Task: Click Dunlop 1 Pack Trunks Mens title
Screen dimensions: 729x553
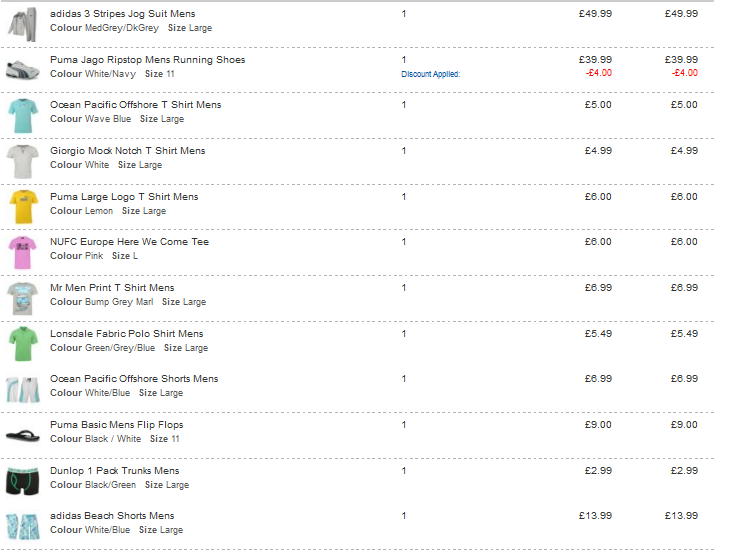Action: [114, 471]
